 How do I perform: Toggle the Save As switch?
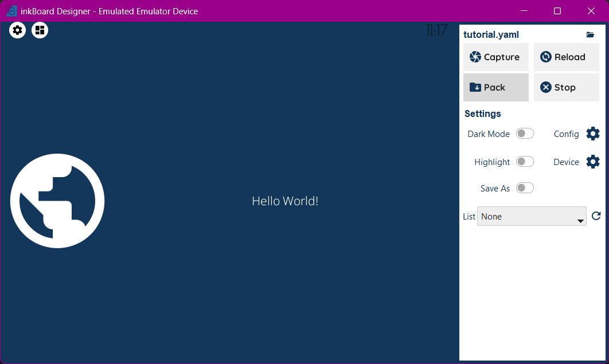point(525,188)
